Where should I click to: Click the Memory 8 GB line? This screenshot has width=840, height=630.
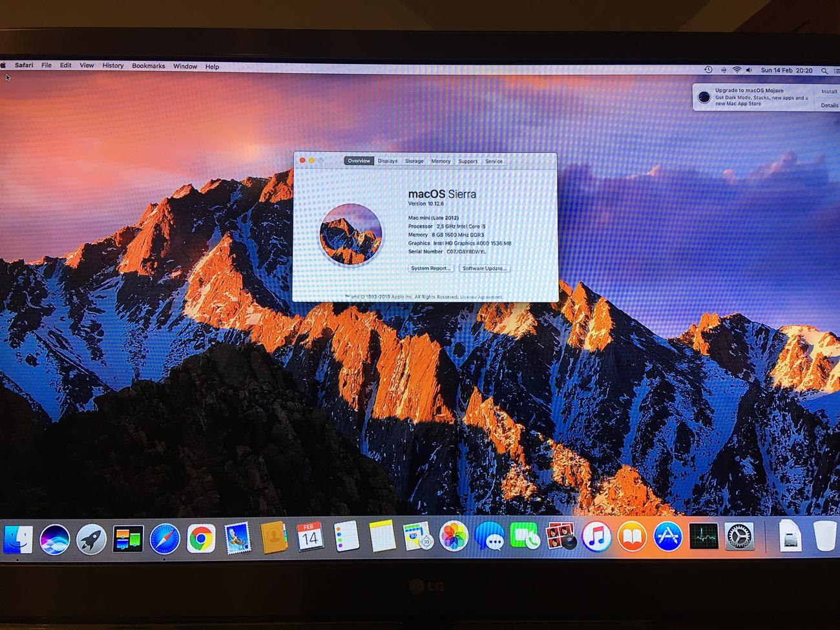pyautogui.click(x=446, y=235)
